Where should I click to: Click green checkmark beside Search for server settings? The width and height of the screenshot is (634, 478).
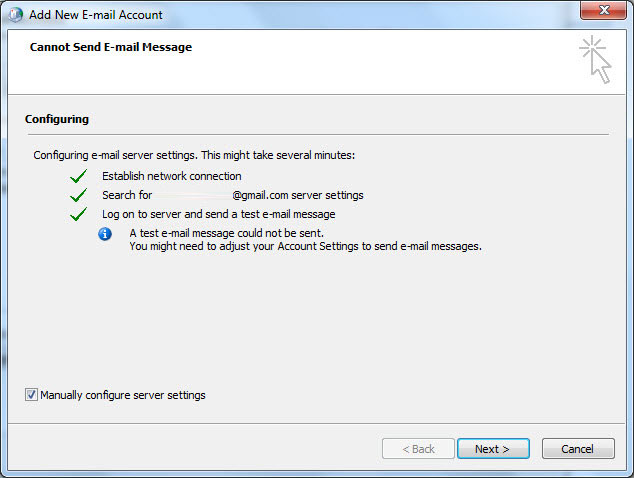click(x=78, y=195)
